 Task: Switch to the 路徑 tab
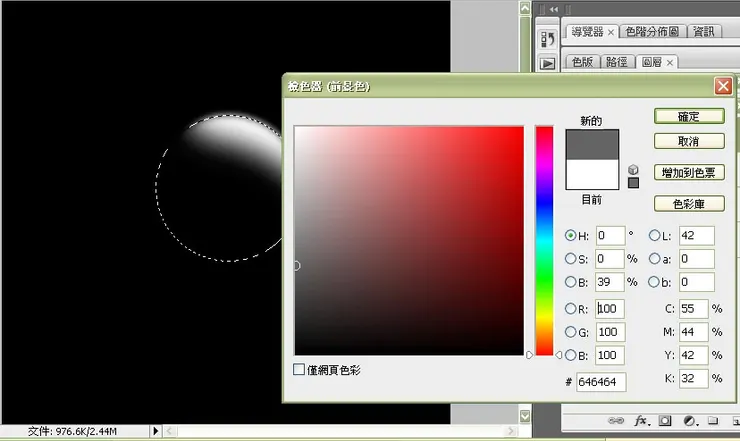click(616, 62)
